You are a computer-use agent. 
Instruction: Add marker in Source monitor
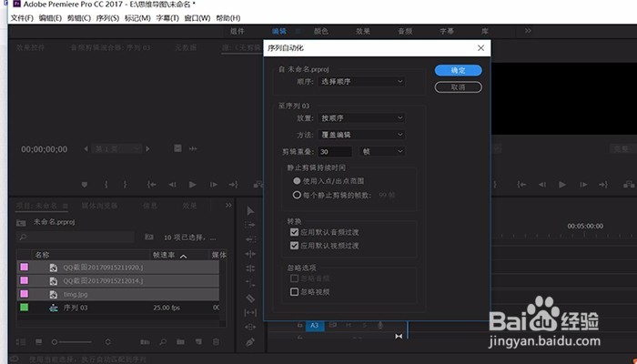click(x=84, y=185)
